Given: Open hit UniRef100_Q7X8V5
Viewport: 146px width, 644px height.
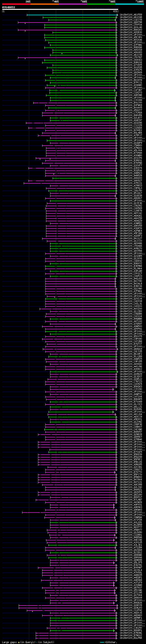Looking at the screenshot, I should 131,65.
